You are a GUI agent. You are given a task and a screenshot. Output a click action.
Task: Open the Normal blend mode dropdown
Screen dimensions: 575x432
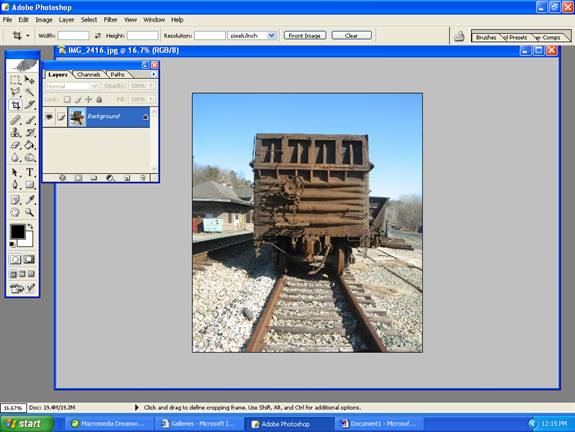95,86
